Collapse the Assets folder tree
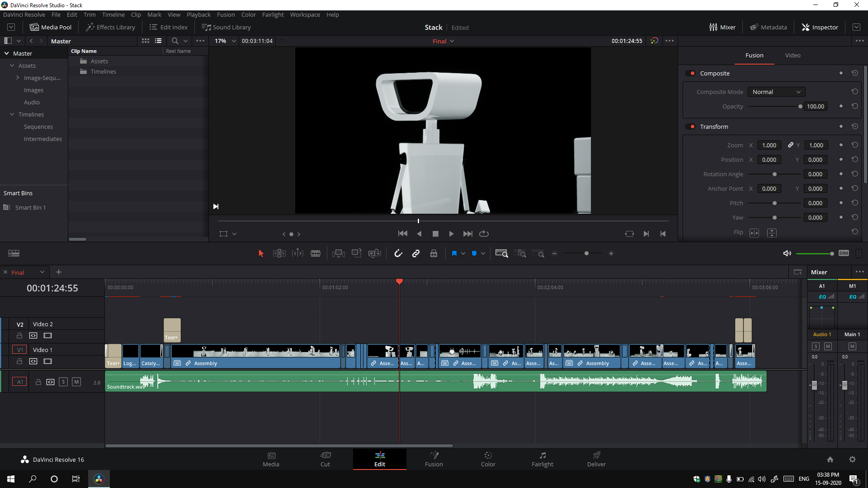 pyautogui.click(x=12, y=66)
